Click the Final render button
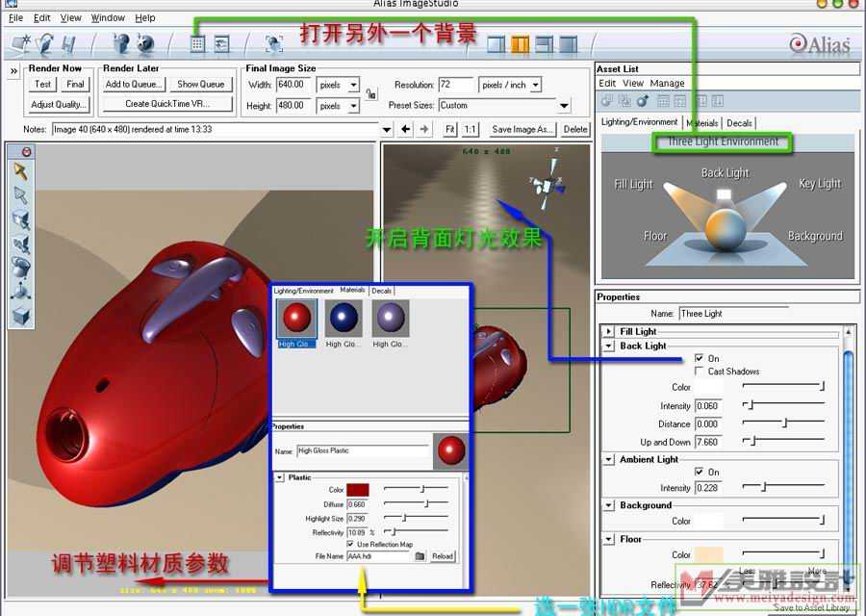 click(75, 84)
